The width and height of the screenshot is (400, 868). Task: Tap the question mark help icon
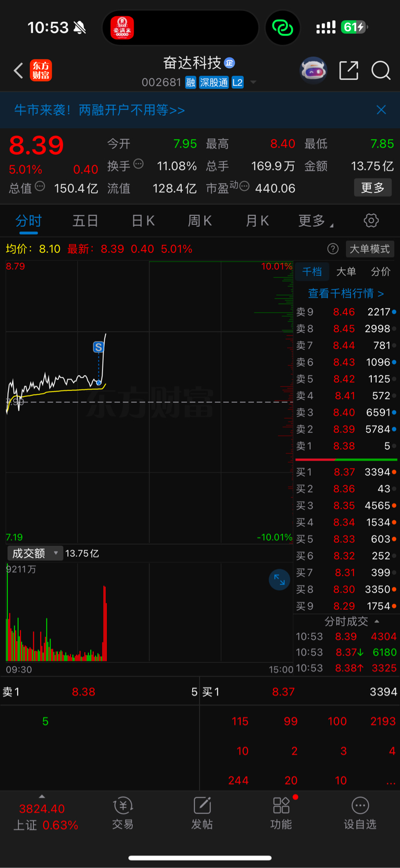333,249
